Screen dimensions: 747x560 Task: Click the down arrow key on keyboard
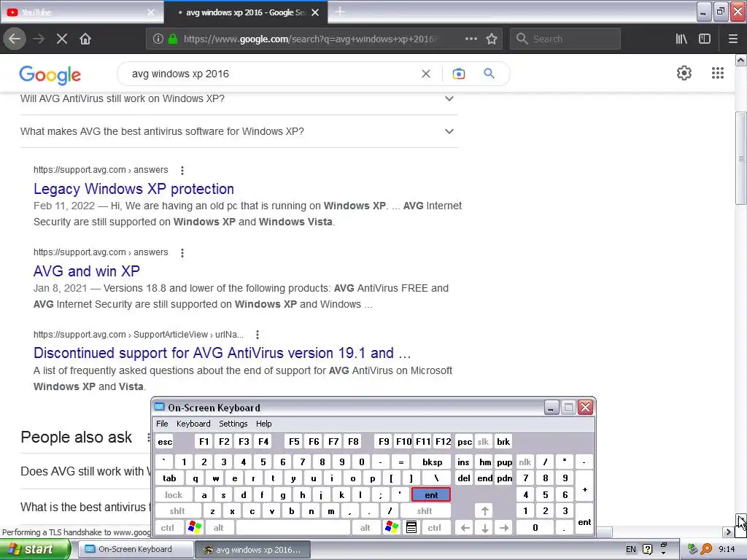pyautogui.click(x=484, y=528)
